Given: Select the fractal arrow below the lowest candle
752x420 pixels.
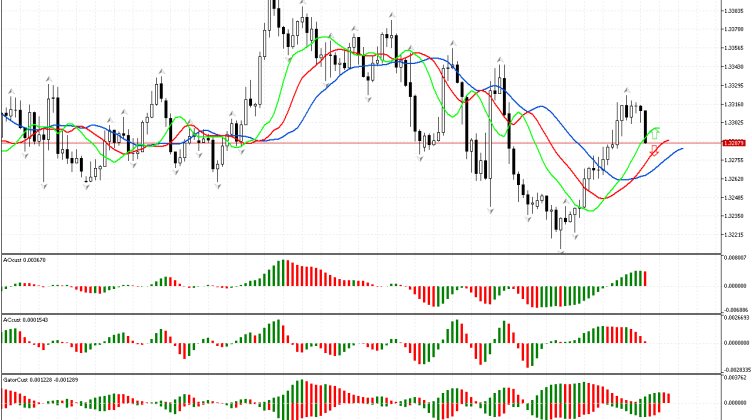Looking at the screenshot, I should (x=561, y=251).
